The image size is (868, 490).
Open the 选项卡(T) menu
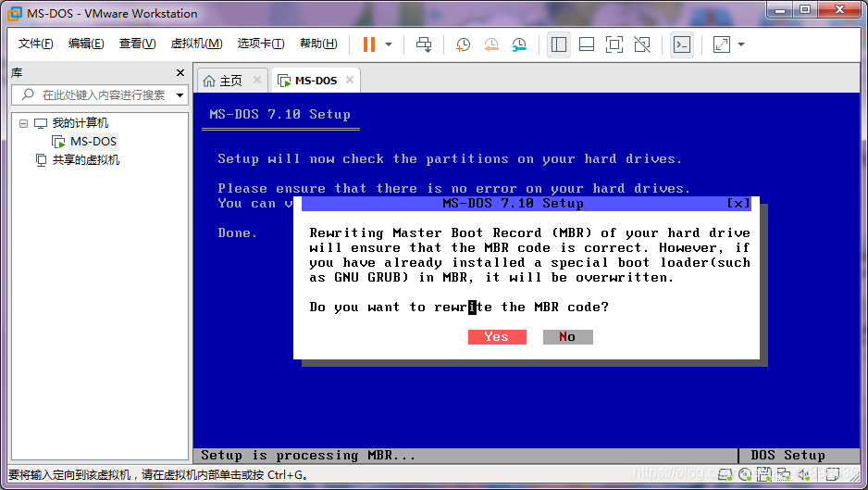pos(261,44)
